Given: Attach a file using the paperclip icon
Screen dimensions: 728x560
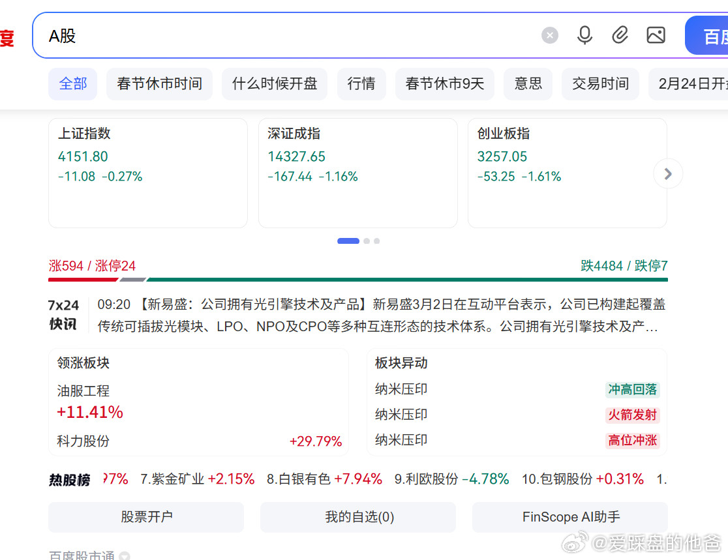Looking at the screenshot, I should [620, 35].
